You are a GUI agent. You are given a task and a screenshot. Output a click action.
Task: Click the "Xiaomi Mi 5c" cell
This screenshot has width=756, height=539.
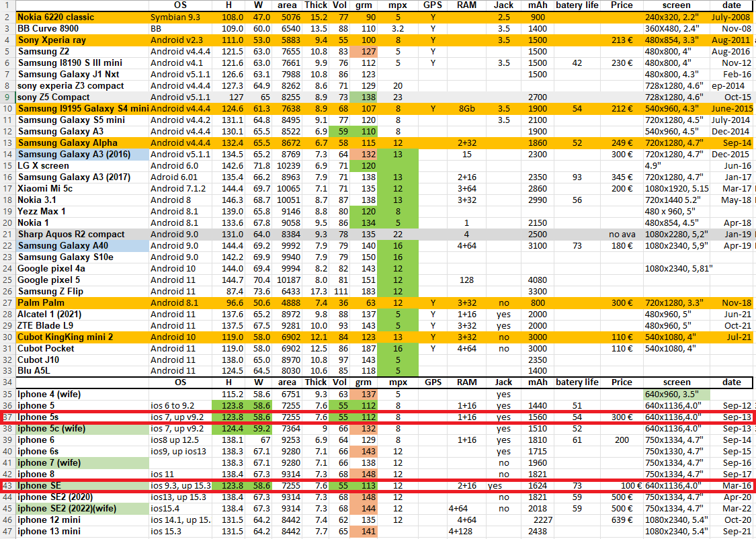tap(83, 188)
